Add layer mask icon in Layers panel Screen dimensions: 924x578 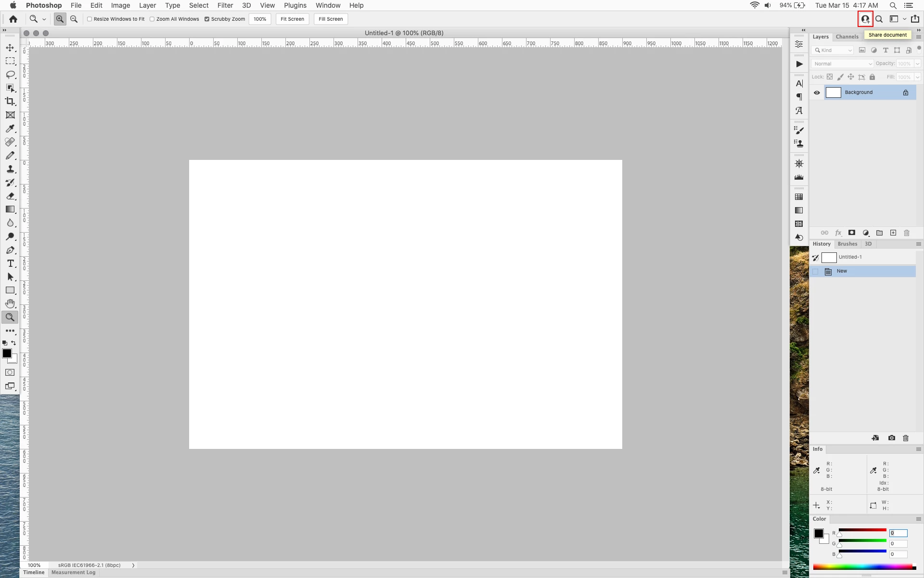[x=851, y=233]
